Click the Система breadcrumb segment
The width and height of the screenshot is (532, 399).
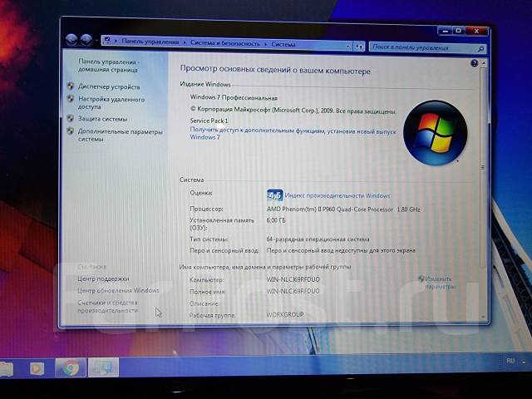click(x=283, y=44)
